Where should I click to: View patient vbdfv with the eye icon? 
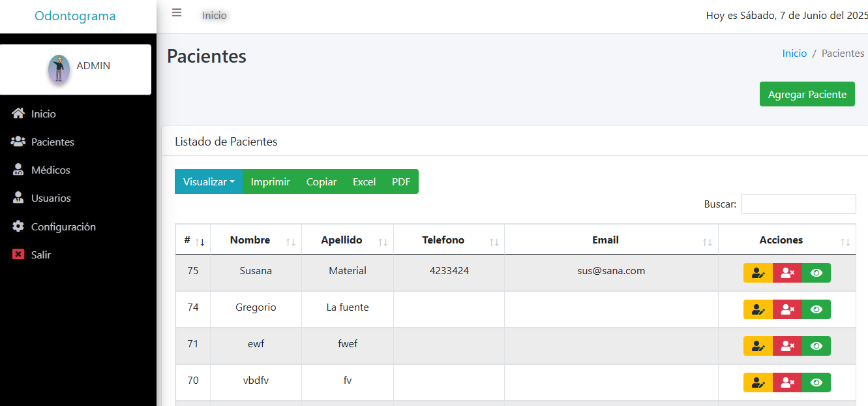[x=816, y=383]
